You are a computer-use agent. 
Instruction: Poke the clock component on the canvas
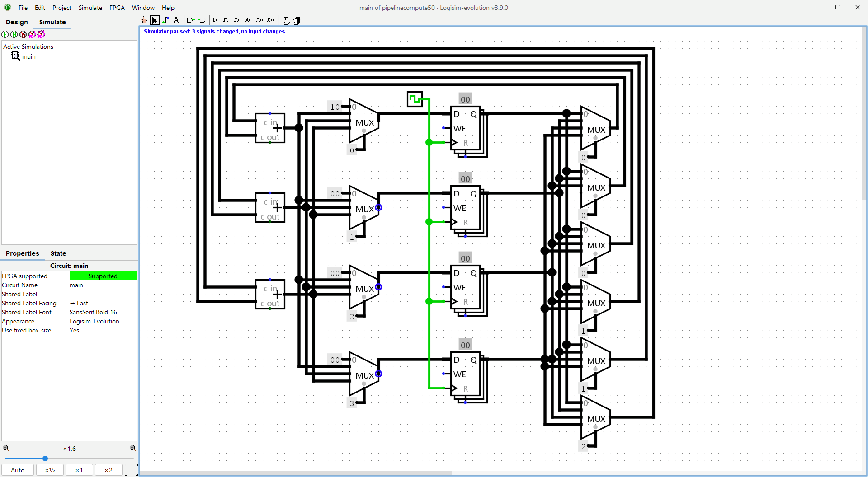[x=415, y=99]
